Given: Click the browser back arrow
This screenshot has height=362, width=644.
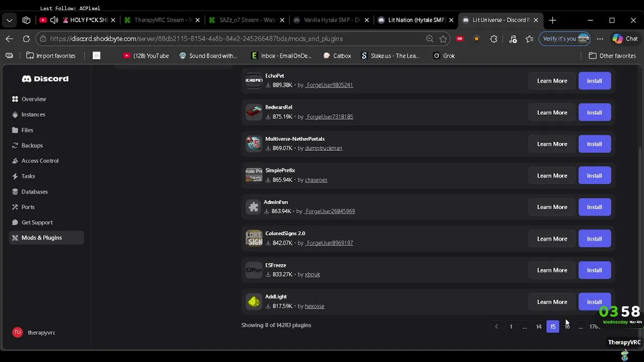Looking at the screenshot, I should tap(10, 39).
